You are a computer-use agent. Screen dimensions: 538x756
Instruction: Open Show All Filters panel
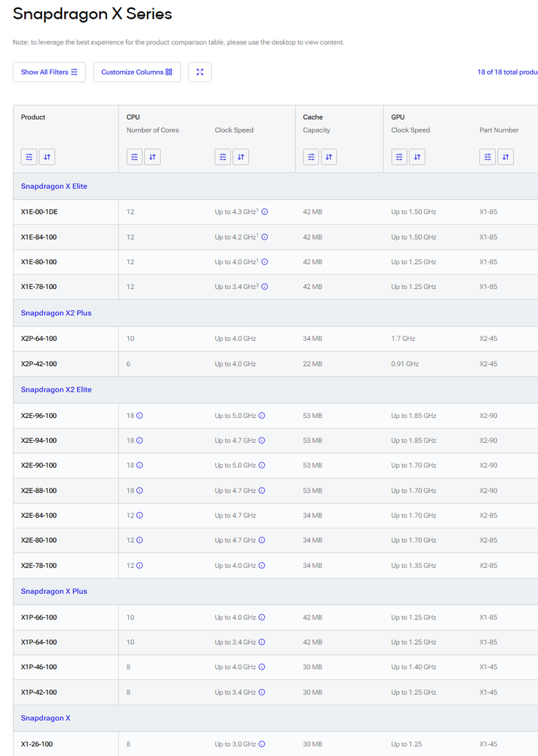coord(49,72)
